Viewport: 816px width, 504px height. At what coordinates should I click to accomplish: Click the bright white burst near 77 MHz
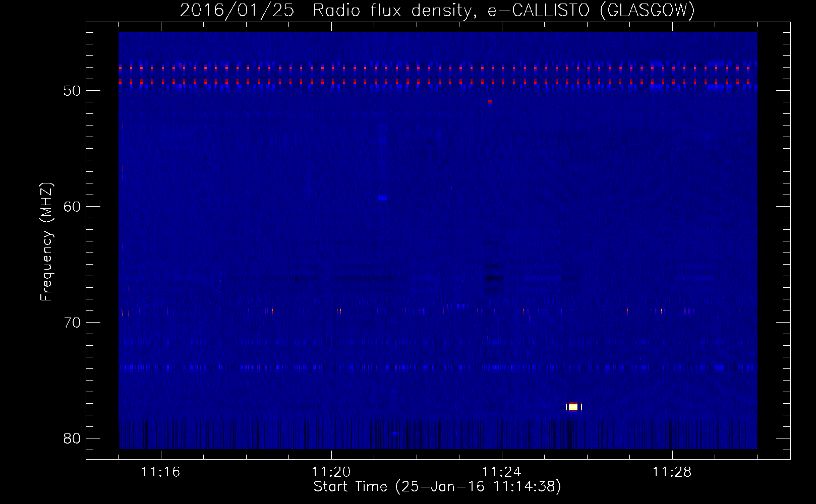[x=573, y=407]
